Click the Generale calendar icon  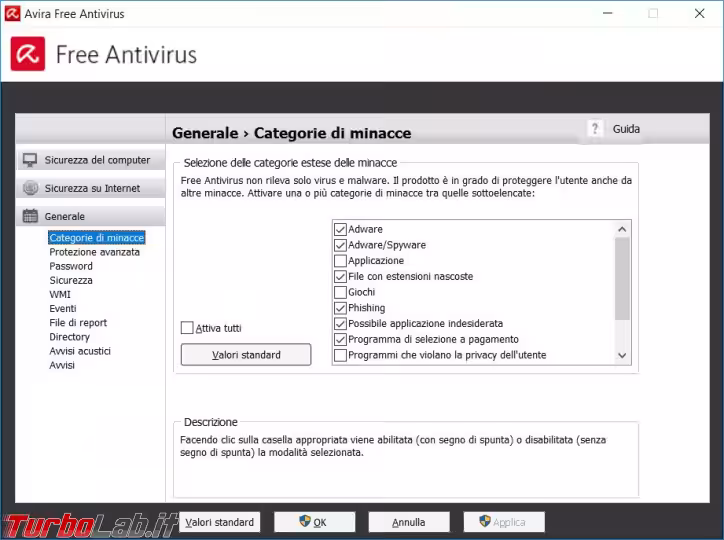pos(30,216)
